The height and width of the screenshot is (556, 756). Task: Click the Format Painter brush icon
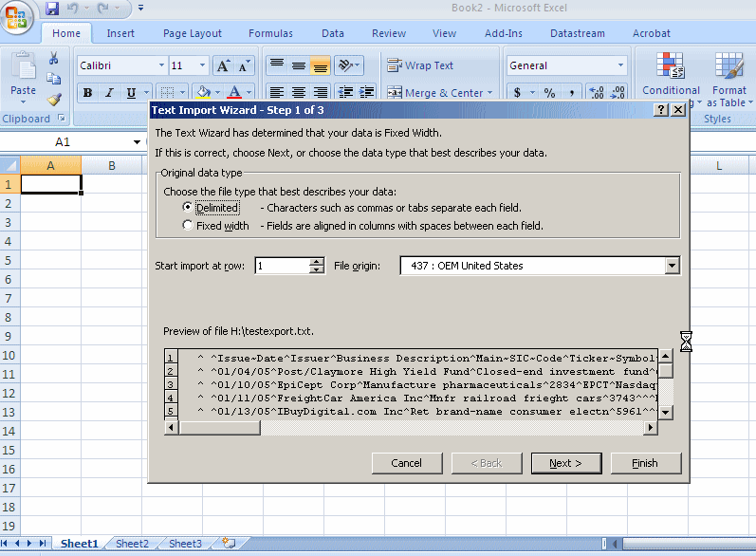click(53, 100)
